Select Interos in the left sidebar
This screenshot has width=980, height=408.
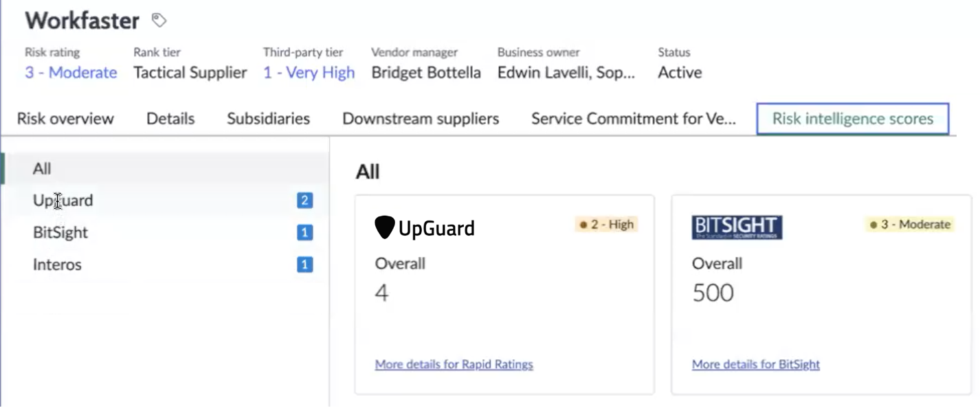165,264
